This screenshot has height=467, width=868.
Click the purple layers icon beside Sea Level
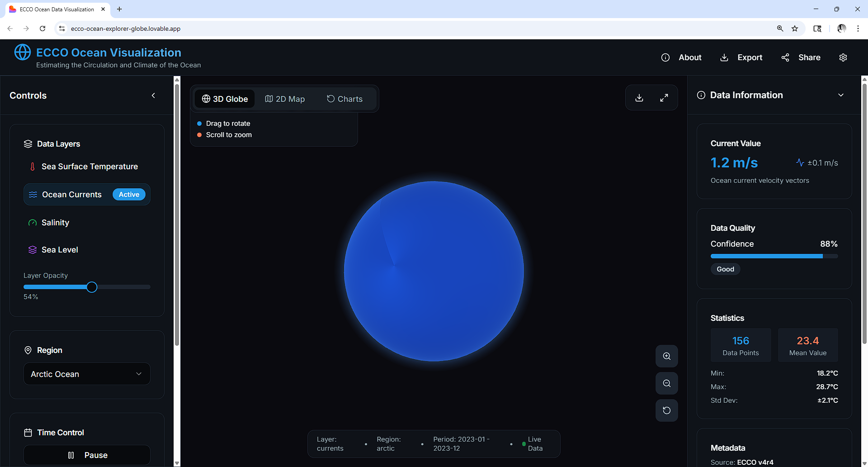click(33, 250)
